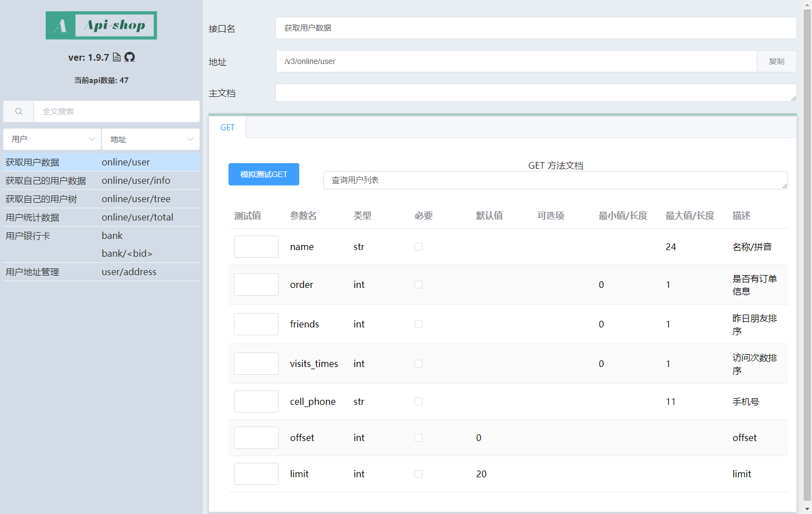Click the scrollbar down arrow
This screenshot has width=812, height=514.
[x=807, y=509]
